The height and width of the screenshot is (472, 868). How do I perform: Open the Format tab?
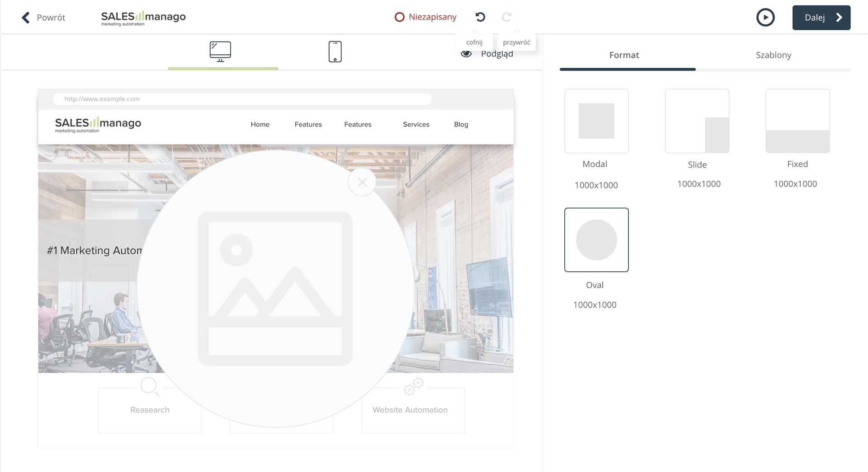pos(624,55)
